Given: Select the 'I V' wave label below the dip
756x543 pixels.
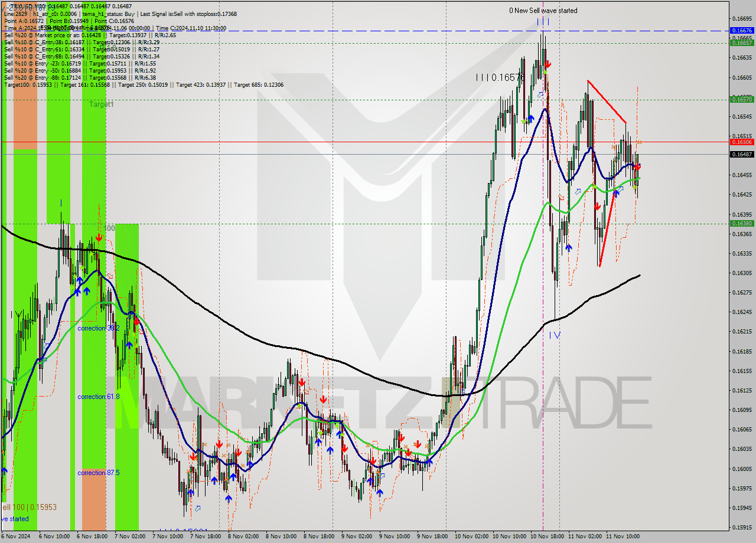Looking at the screenshot, I should tap(555, 335).
